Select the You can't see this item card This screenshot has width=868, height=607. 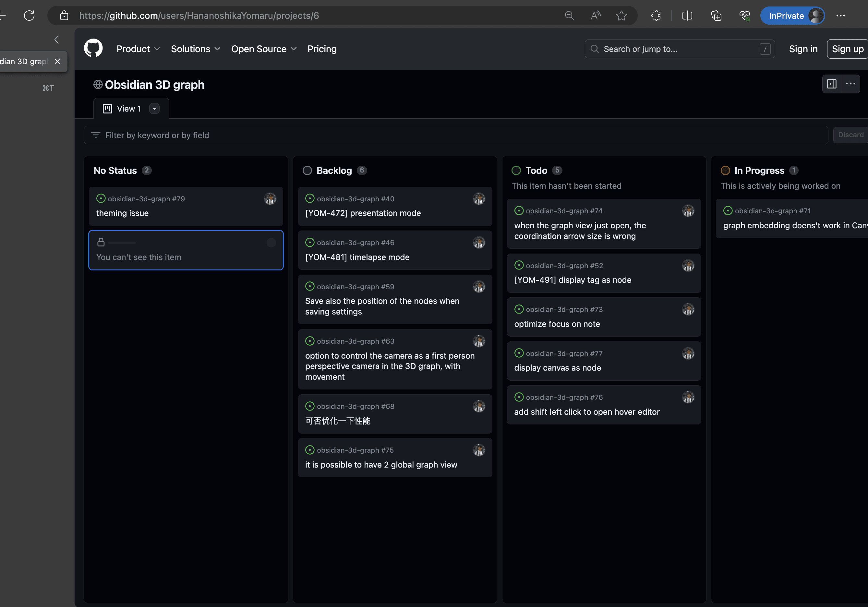tap(186, 250)
